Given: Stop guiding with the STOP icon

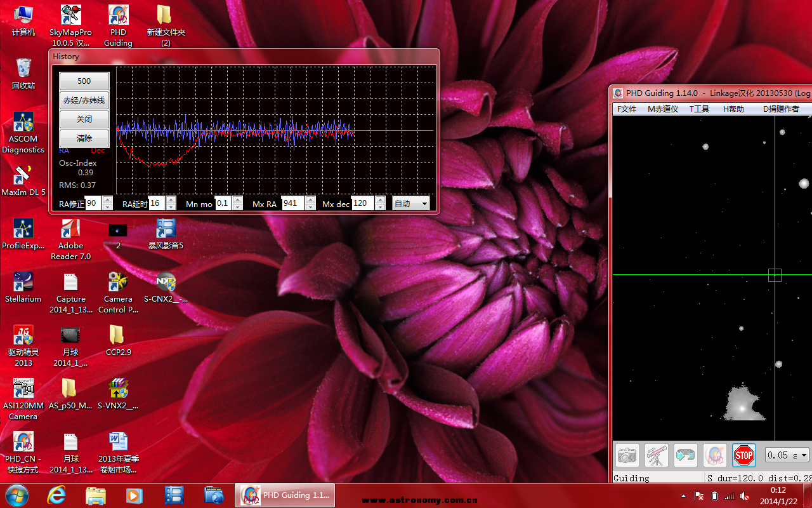Looking at the screenshot, I should coord(744,455).
